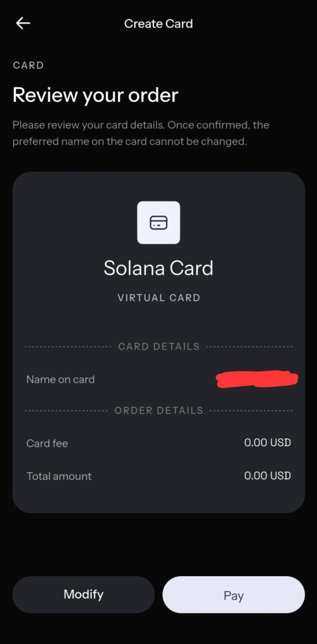Click the Solana Card title
This screenshot has width=317, height=644.
coord(158,268)
